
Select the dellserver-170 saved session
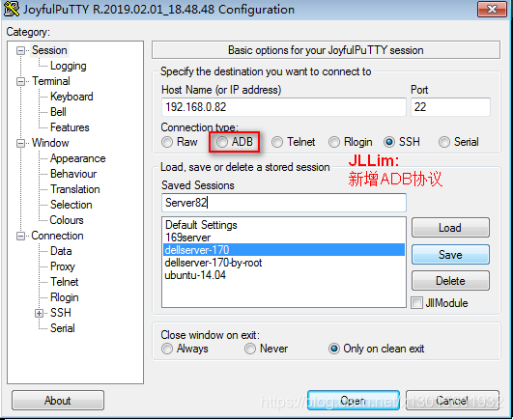(284, 250)
